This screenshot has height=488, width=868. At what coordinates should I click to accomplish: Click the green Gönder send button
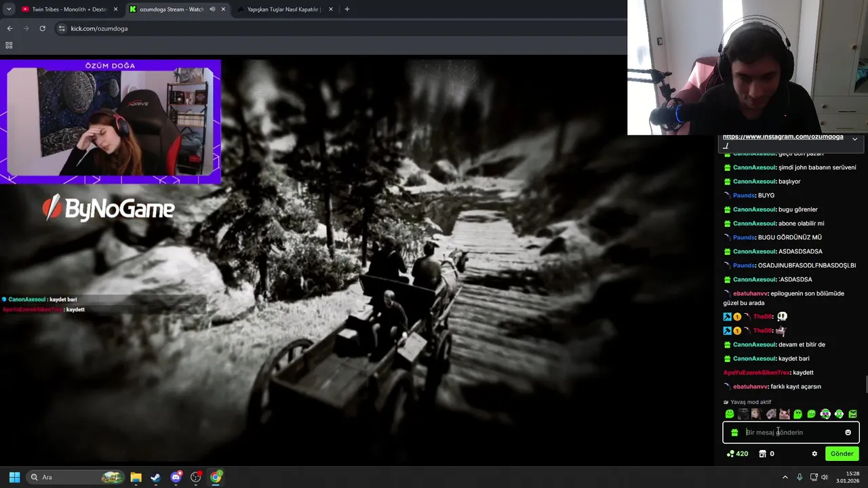coord(842,454)
